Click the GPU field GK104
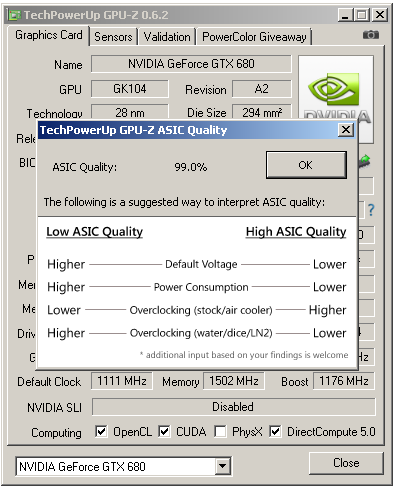This screenshot has height=487, width=396. tap(130, 89)
